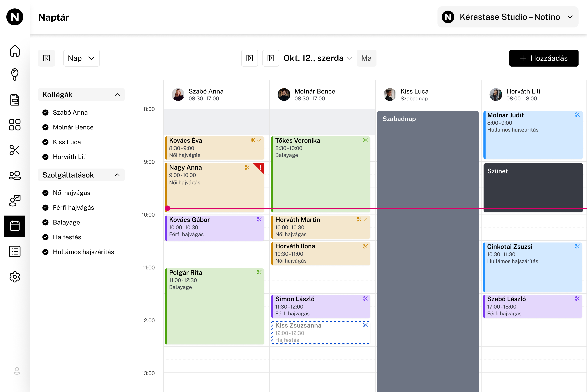Toggle Női hajvágás service filter

pyautogui.click(x=45, y=193)
